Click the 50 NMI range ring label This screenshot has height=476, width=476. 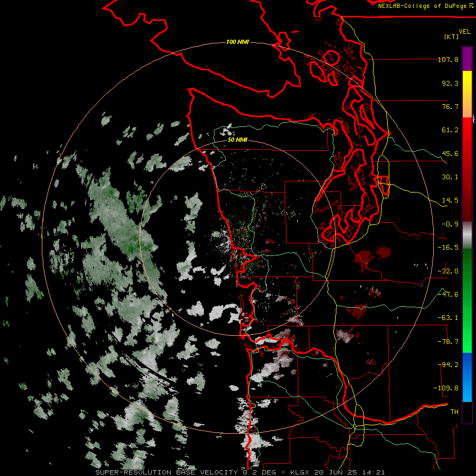click(x=237, y=140)
